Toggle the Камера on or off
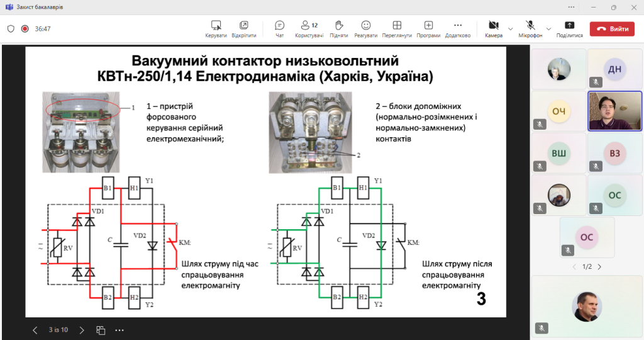The width and height of the screenshot is (644, 340). pyautogui.click(x=494, y=29)
